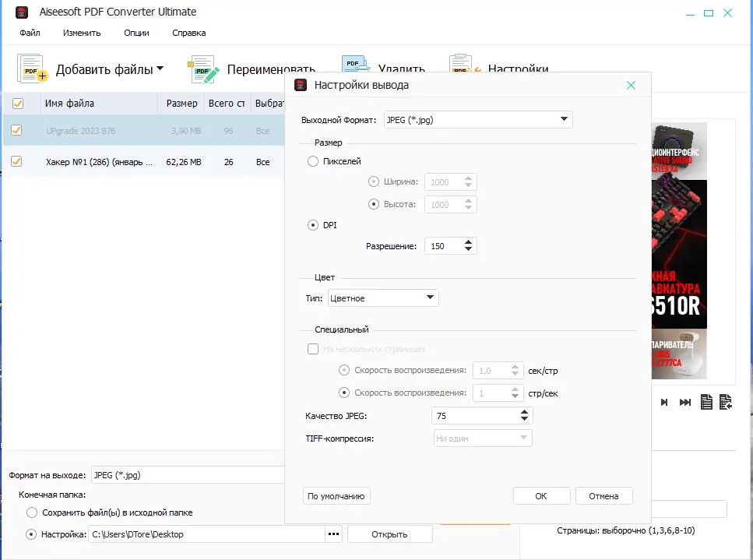
Task: Select the Хакер №1 (286) file row name
Action: click(x=99, y=162)
